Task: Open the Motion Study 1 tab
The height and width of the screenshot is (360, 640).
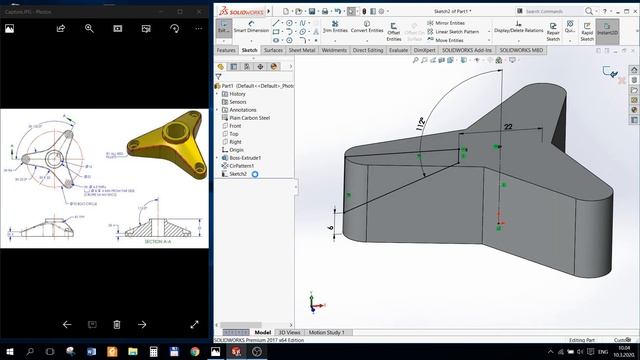Action: point(327,332)
